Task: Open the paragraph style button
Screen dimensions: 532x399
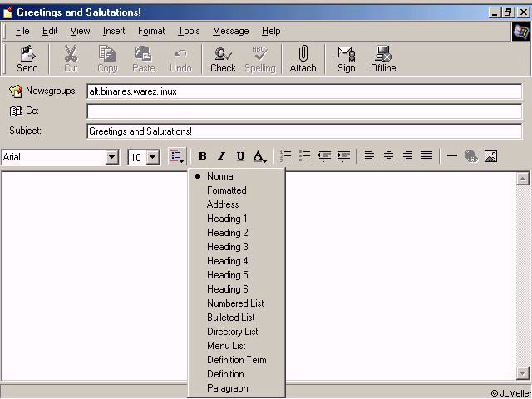Action: [x=177, y=156]
